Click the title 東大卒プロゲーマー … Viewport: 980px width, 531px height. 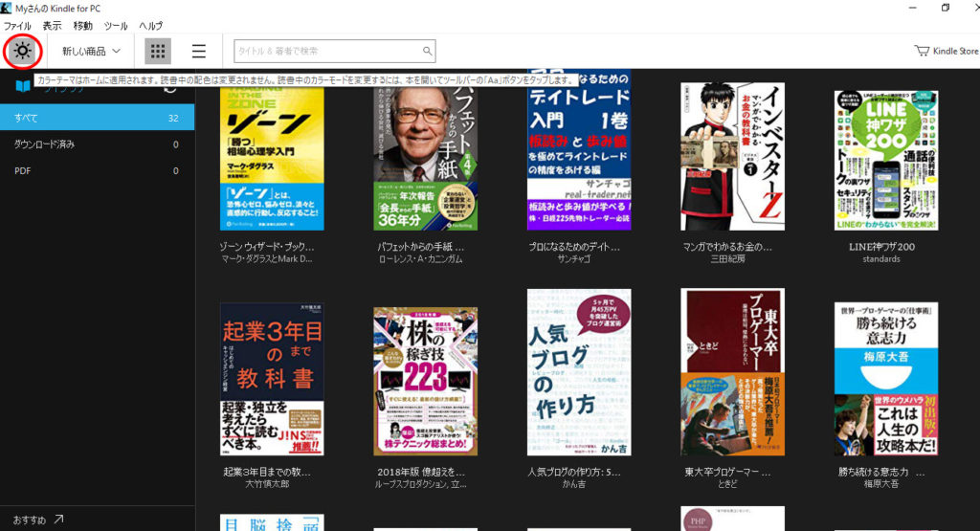click(727, 472)
